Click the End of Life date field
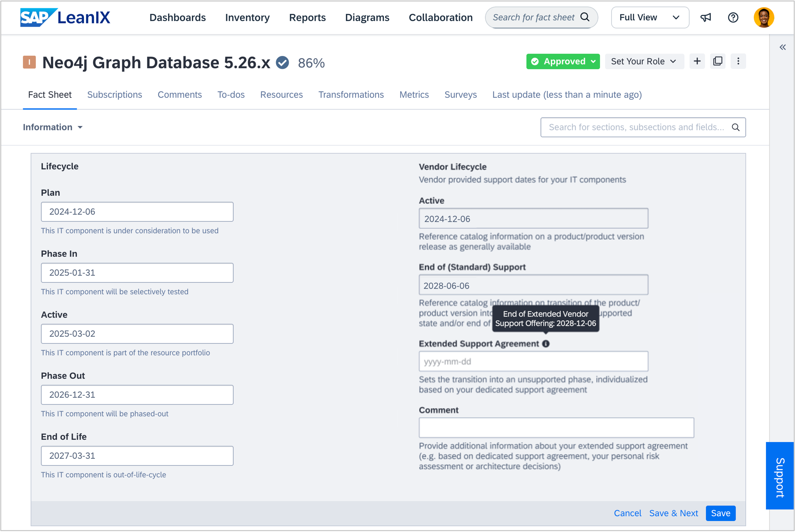The image size is (795, 532). pyautogui.click(x=137, y=456)
